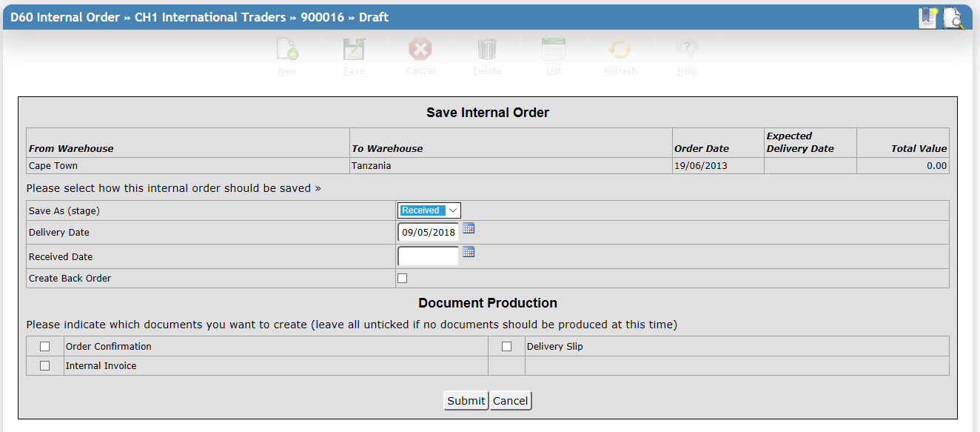Click the New document toolbar icon

(x=287, y=50)
